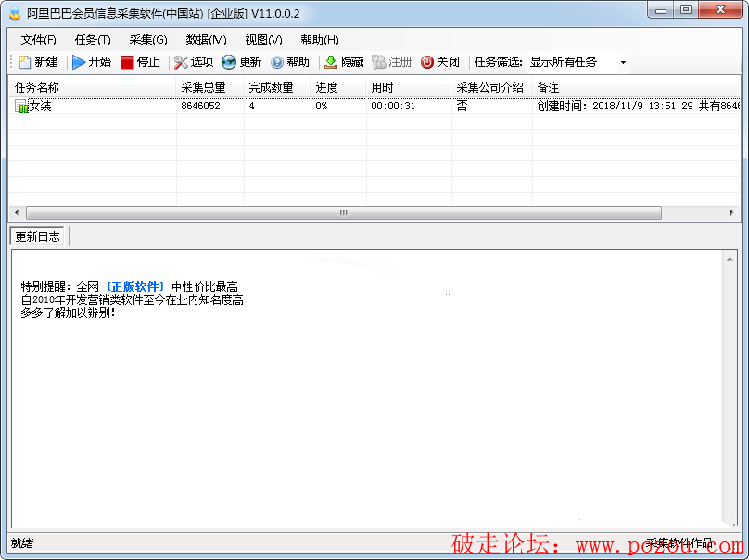Click the task list horizontal scrollbar thumb
The height and width of the screenshot is (560, 749).
coord(344,212)
